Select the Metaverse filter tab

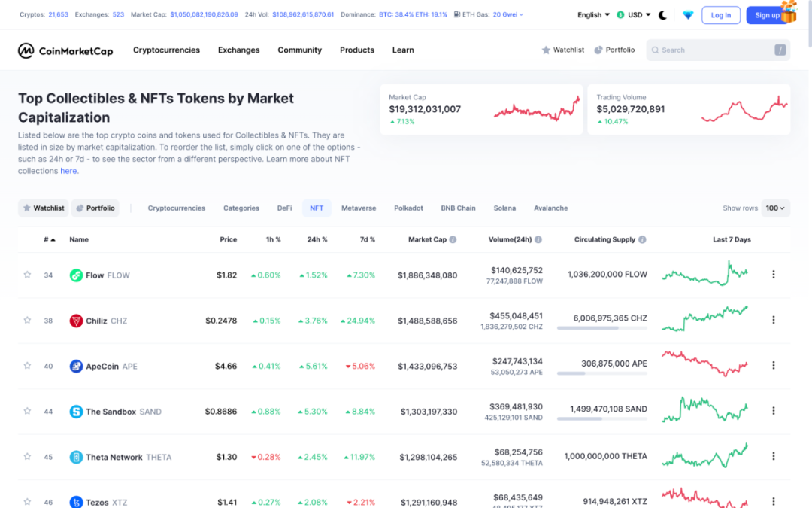click(x=359, y=208)
